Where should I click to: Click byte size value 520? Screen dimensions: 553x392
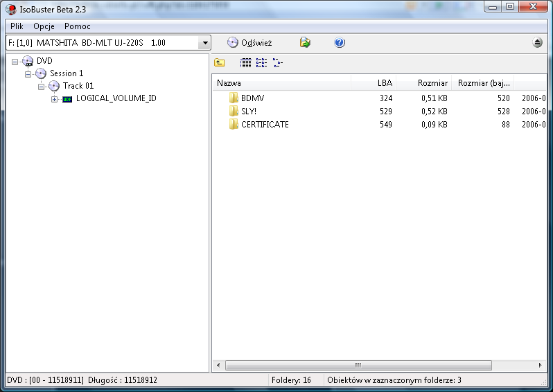504,98
